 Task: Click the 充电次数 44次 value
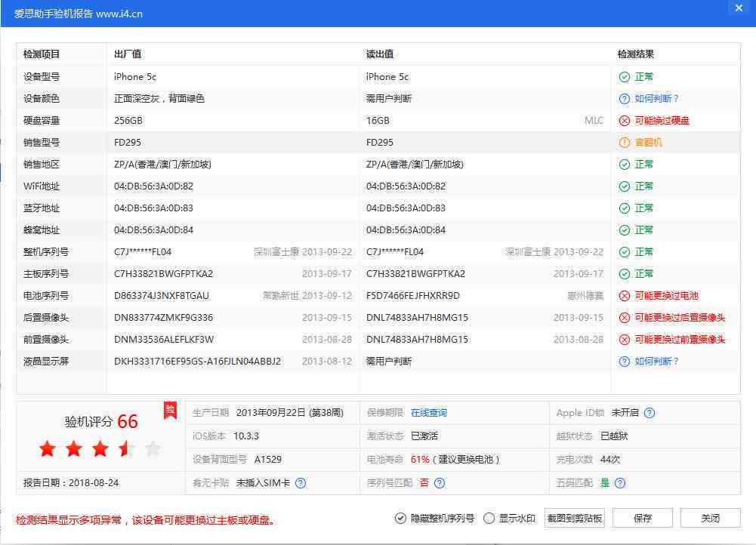click(x=610, y=459)
